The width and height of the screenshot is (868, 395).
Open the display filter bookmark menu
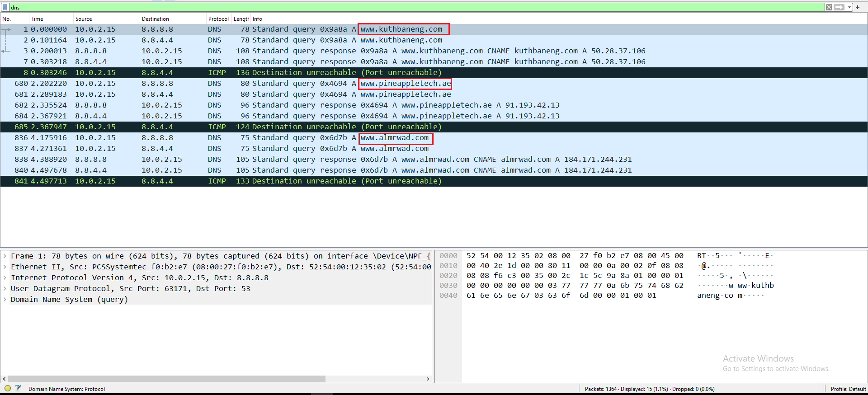pos(5,7)
